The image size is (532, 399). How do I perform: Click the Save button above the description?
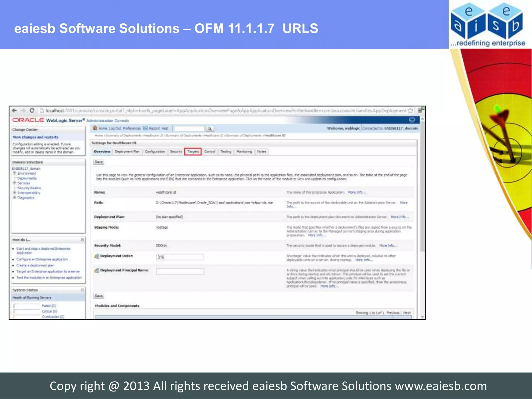[99, 162]
